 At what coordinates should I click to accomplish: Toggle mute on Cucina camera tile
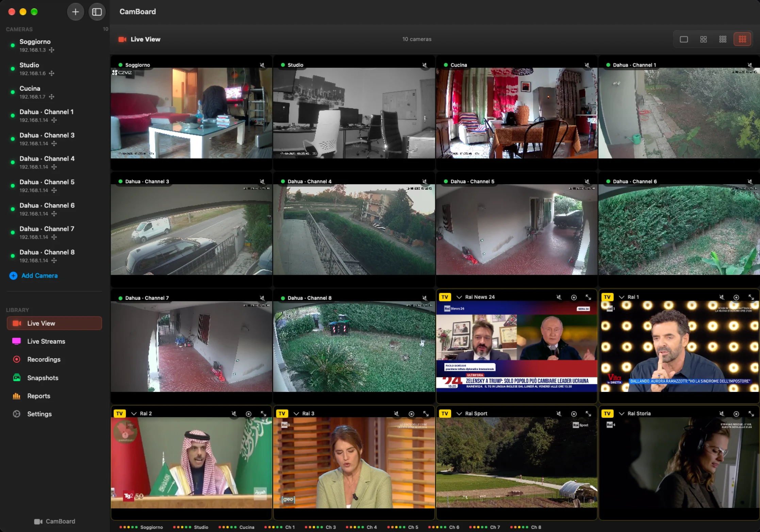(x=587, y=65)
